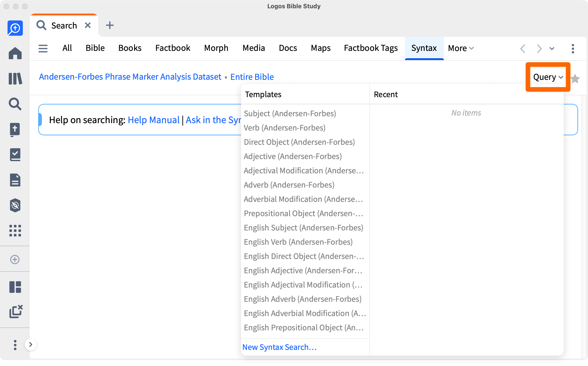Switch to the All search tab
This screenshot has width=588, height=366.
pyautogui.click(x=67, y=48)
